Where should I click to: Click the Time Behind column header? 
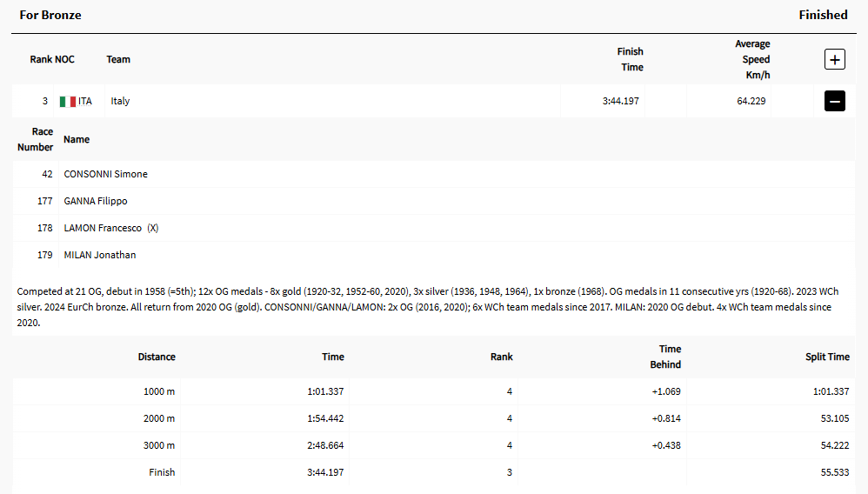tap(665, 357)
